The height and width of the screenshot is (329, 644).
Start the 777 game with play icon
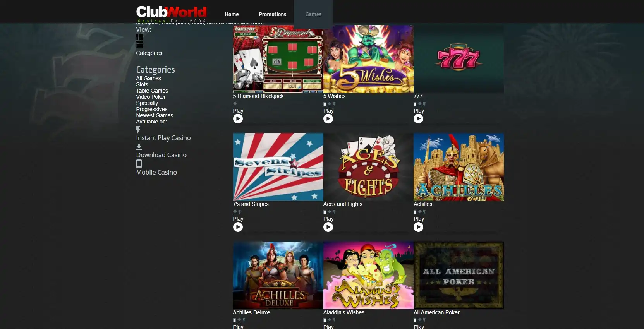coord(418,119)
